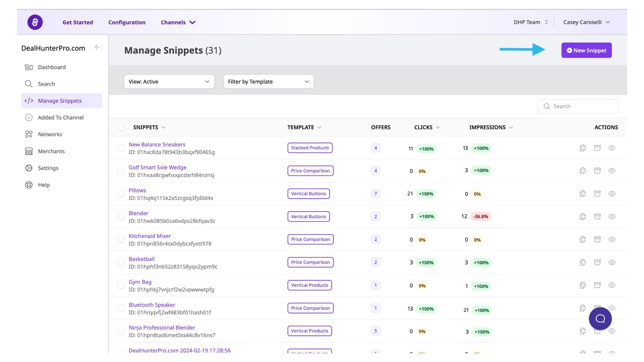Click the archive icon for Pillows snippet
This screenshot has width=644, height=362.
point(597,194)
